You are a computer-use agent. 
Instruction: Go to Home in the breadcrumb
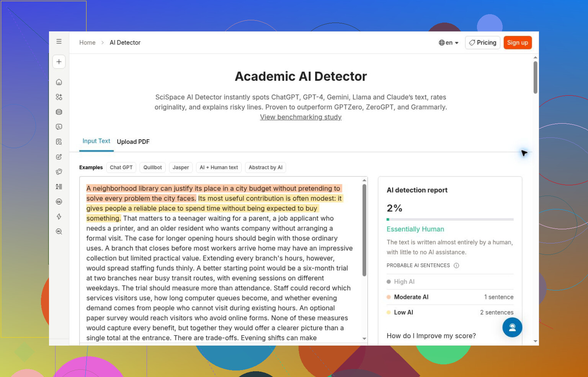tap(87, 42)
